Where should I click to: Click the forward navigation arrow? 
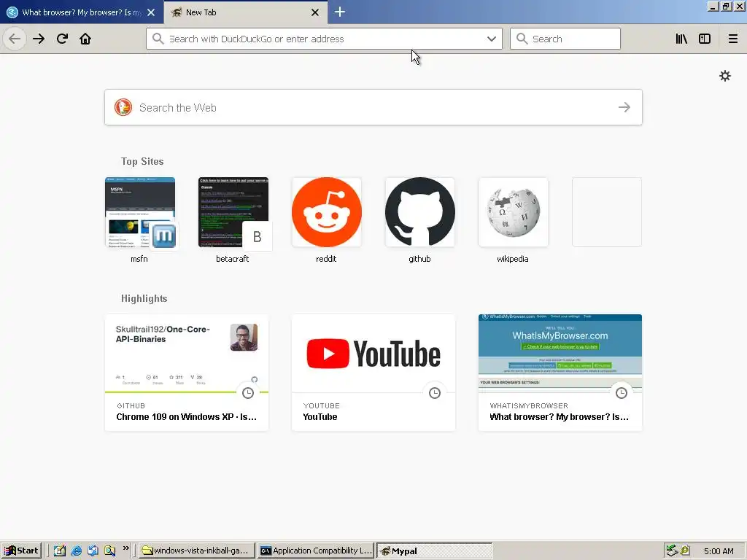[39, 39]
